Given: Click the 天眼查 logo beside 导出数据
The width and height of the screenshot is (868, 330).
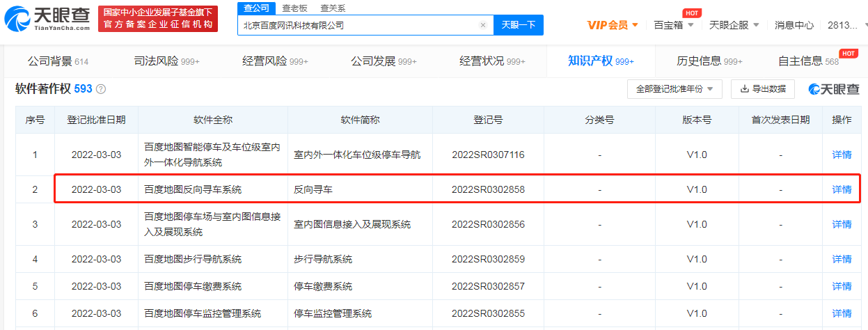Looking at the screenshot, I should coord(834,89).
